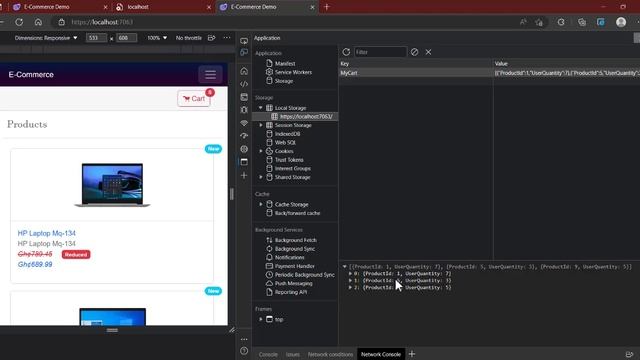Toggle the device emulation icon in DevTools
The image size is (640, 360).
244,52
